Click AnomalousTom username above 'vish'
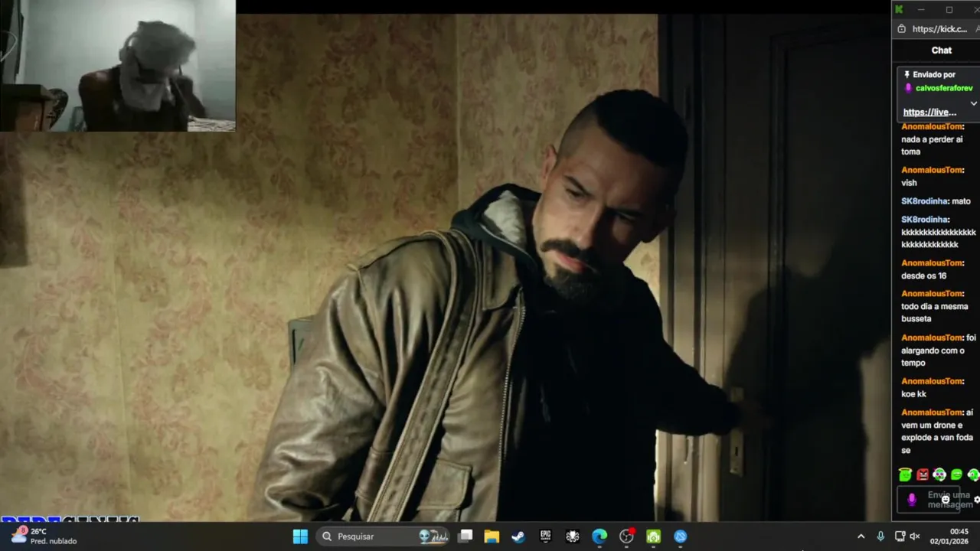The width and height of the screenshot is (980, 551). 932,170
